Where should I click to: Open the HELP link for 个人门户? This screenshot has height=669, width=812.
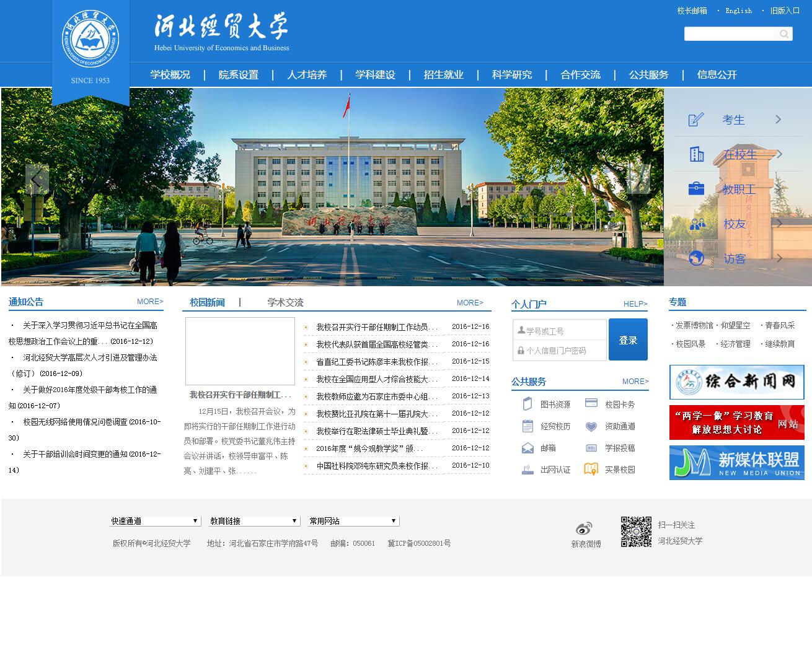(635, 304)
